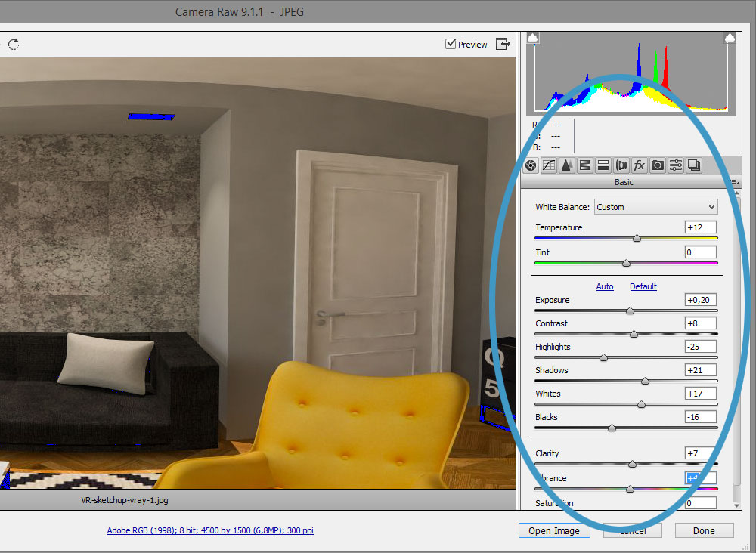Toggle full screen mode icon
756x553 pixels.
coord(503,45)
